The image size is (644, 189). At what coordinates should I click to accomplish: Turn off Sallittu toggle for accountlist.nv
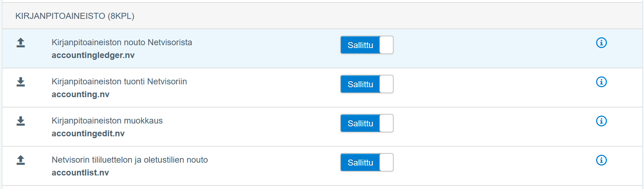tap(367, 162)
